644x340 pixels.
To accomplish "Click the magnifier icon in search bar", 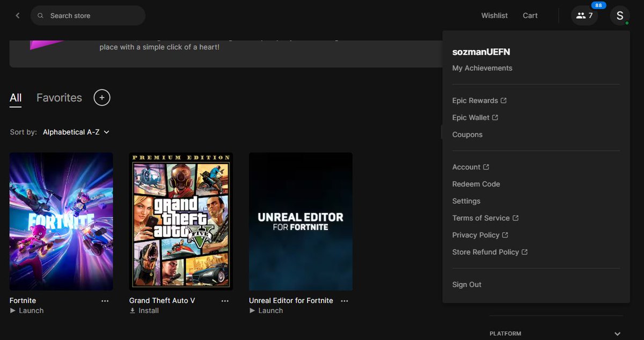I will click(41, 16).
